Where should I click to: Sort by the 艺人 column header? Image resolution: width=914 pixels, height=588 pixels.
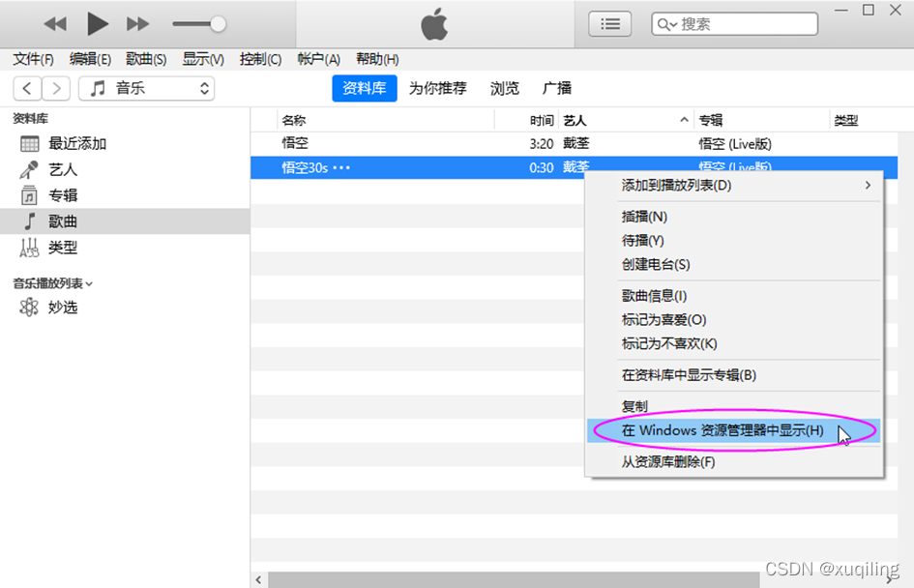[626, 121]
